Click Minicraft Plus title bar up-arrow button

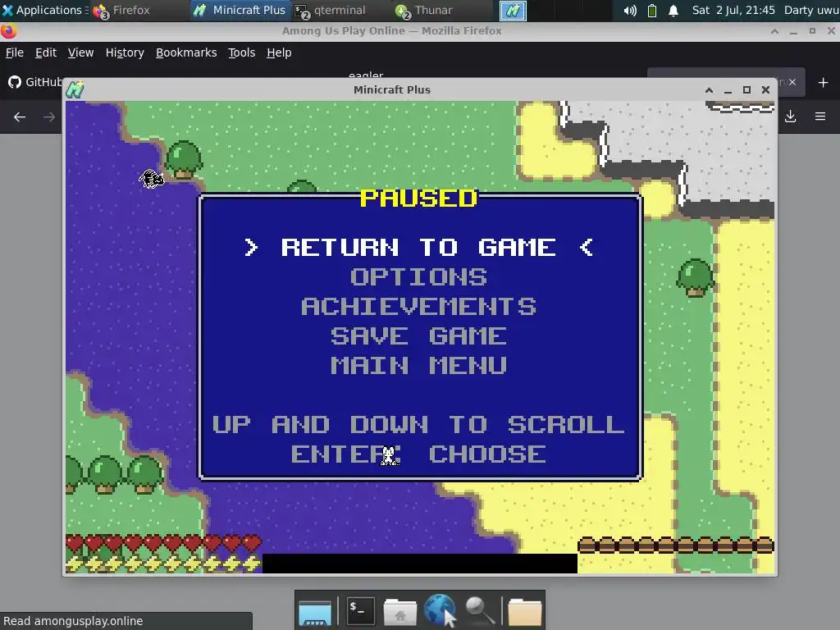pyautogui.click(x=709, y=90)
